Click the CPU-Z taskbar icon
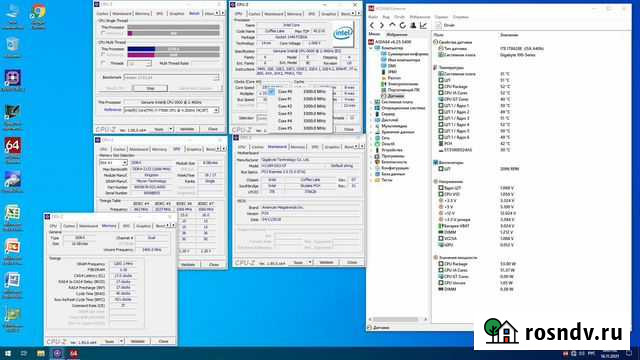 click(x=57, y=353)
